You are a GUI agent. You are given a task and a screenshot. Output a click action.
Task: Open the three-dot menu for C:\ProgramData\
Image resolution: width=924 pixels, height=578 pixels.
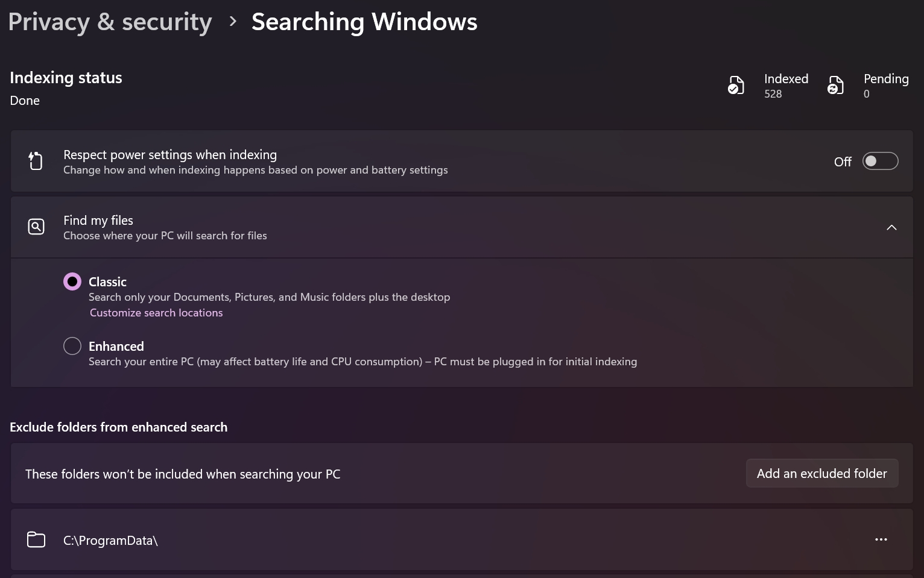881,539
